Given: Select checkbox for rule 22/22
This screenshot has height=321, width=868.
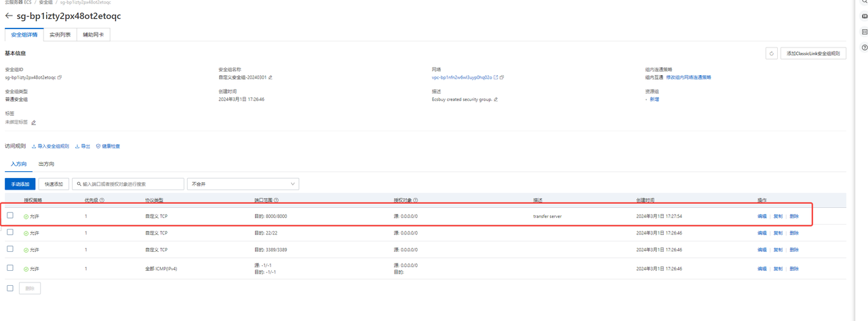Looking at the screenshot, I should [10, 232].
